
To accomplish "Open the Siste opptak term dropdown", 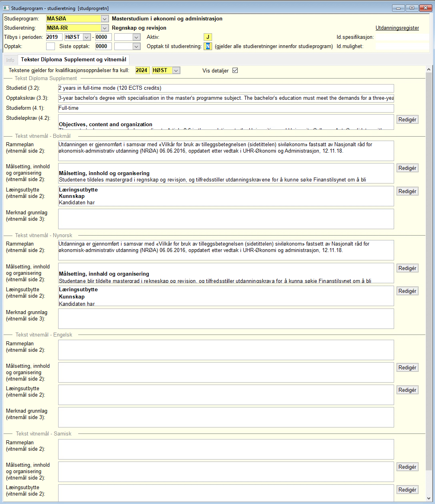I will pos(137,46).
